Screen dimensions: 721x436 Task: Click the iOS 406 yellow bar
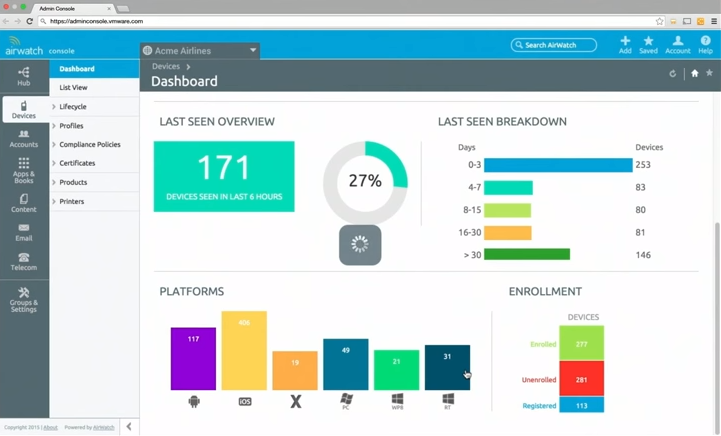(244, 350)
